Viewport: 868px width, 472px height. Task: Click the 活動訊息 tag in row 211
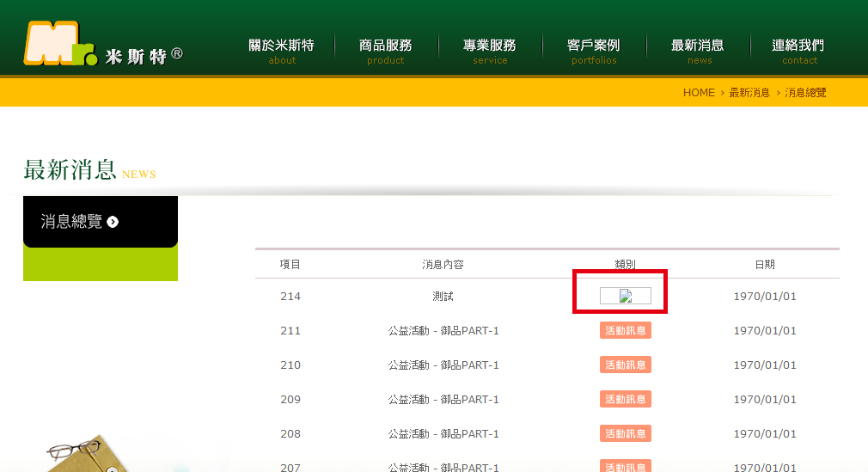pos(625,330)
